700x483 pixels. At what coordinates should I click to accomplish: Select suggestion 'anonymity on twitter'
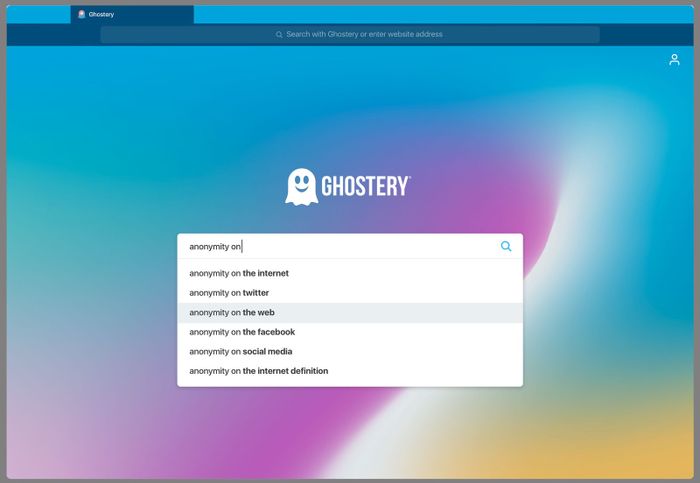pos(350,293)
